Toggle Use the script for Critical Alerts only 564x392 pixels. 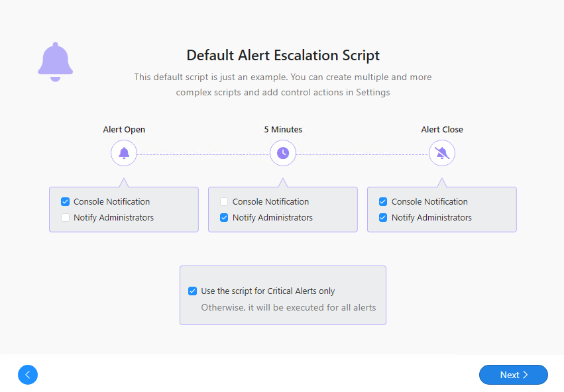point(192,291)
